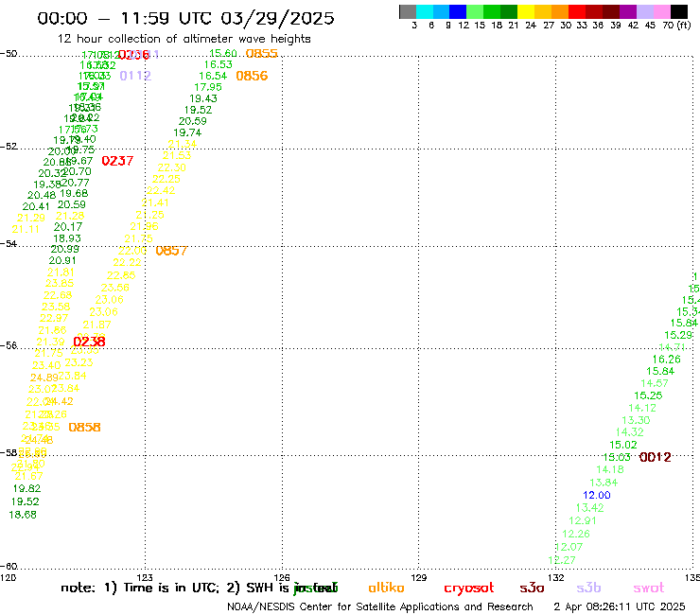The height and width of the screenshot is (615, 700).
Task: Select the 13.42 wave height value
Action: (589, 508)
